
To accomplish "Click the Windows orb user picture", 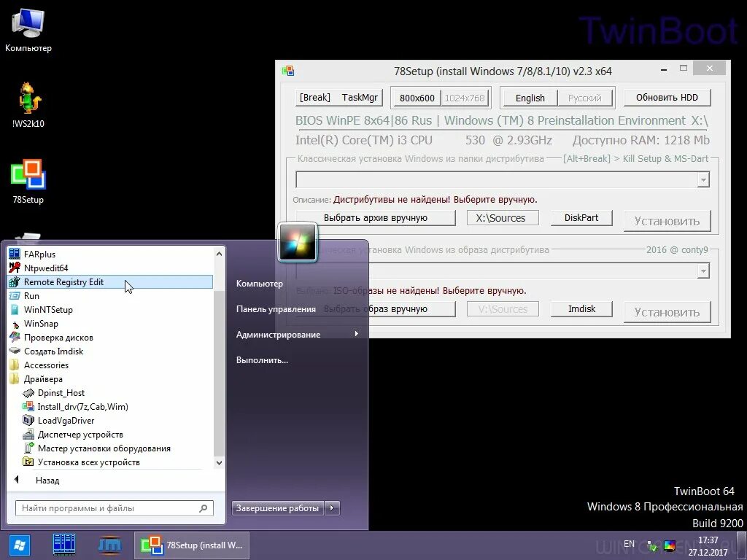I will [298, 242].
